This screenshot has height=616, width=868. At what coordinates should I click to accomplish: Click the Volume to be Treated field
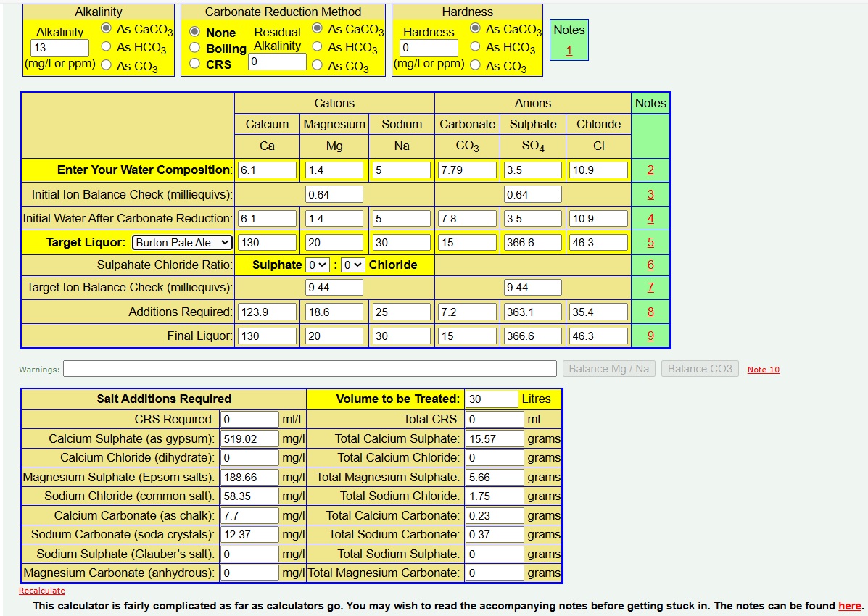coord(492,399)
